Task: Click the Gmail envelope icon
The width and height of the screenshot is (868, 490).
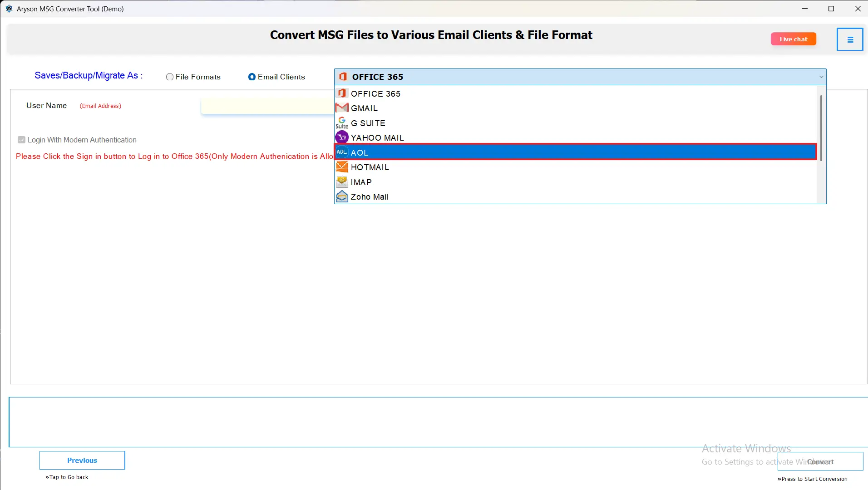Action: coord(342,108)
